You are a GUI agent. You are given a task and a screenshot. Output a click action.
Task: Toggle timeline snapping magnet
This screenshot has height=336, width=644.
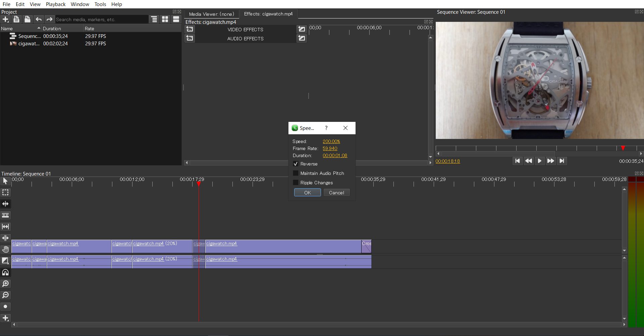[x=5, y=273]
